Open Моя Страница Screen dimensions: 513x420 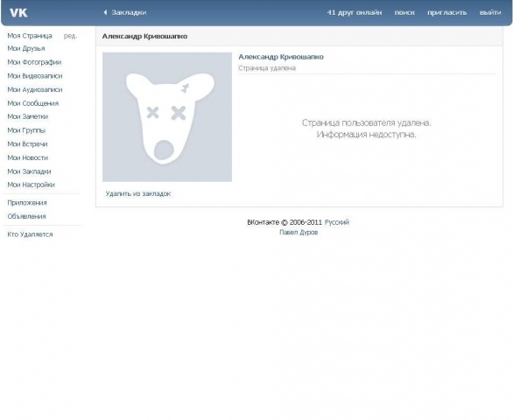(x=30, y=36)
